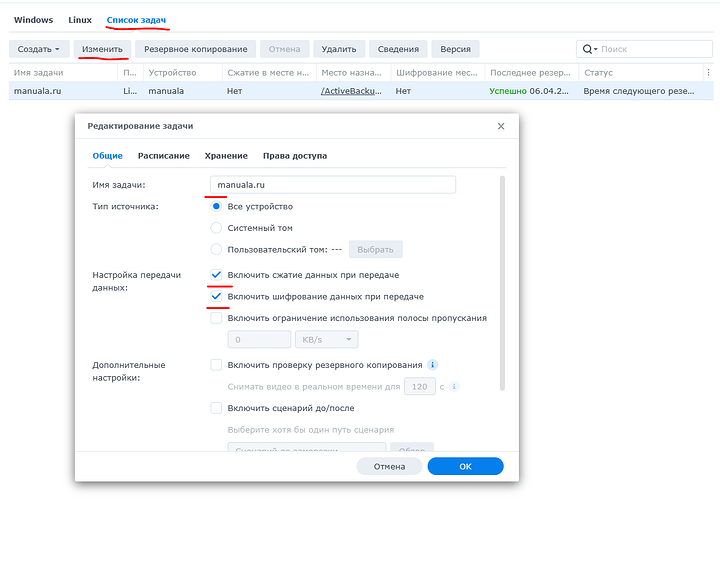Open the column options menu in table header
This screenshot has width=720, height=562.
tap(709, 73)
